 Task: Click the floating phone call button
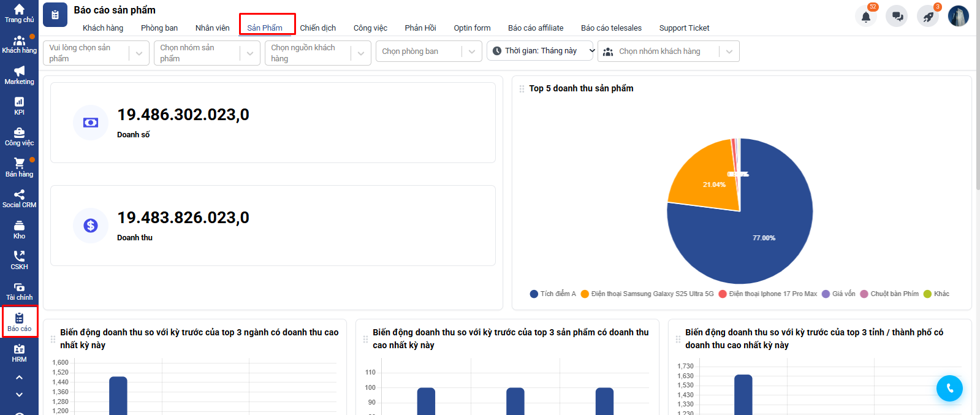coord(949,388)
